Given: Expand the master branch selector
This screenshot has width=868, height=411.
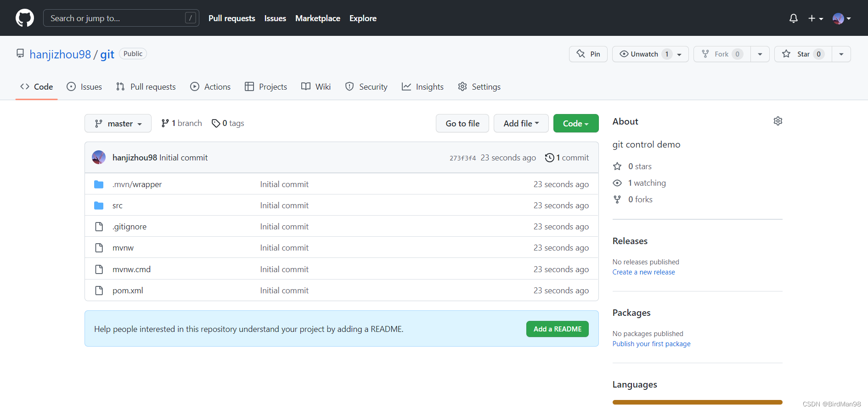Looking at the screenshot, I should [x=118, y=123].
